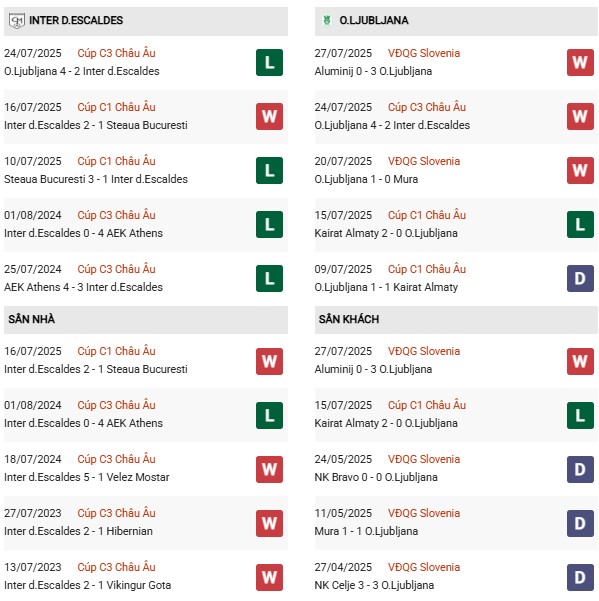Click the D badge for NK Bravo 0-0 O.Ljubljana
Image resolution: width=599 pixels, height=601 pixels.
coord(580,469)
